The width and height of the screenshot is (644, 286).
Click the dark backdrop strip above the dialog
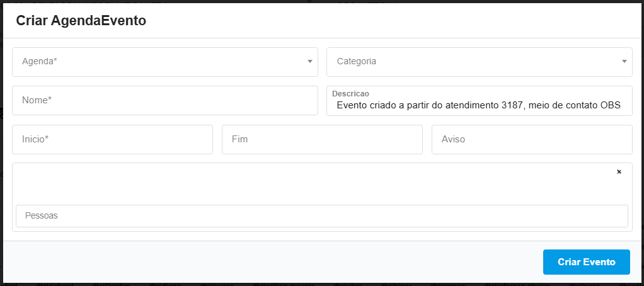coord(189,1)
